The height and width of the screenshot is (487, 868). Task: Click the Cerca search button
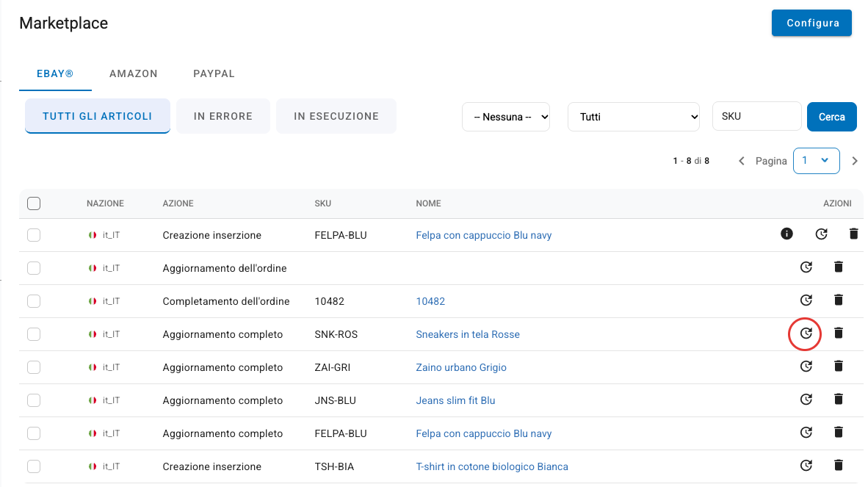tap(832, 117)
